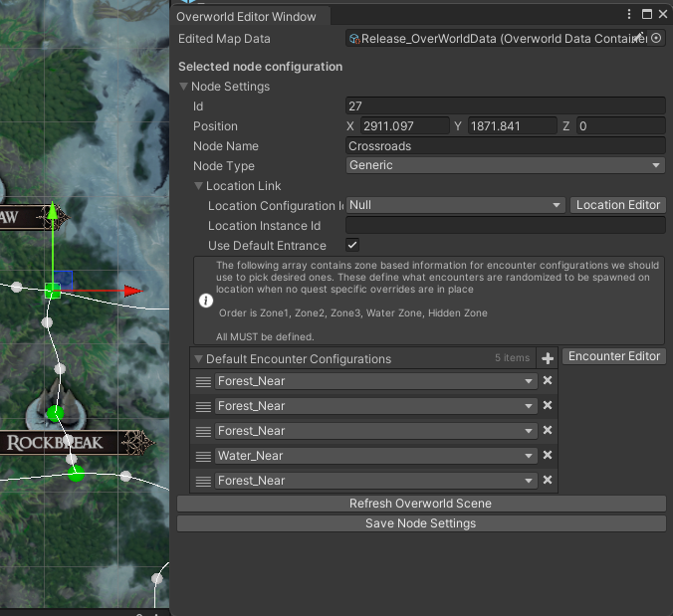Collapse the Node Settings foldout
Screen dimensions: 673x616
[184, 87]
